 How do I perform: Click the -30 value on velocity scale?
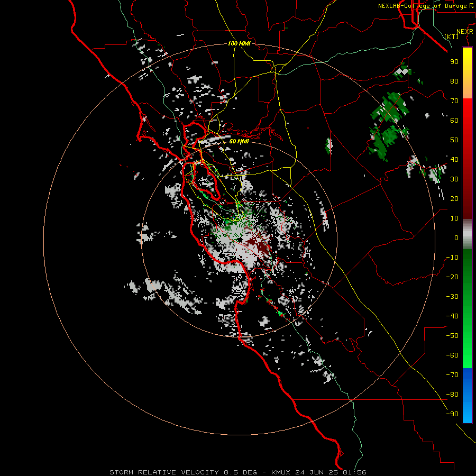[452, 297]
